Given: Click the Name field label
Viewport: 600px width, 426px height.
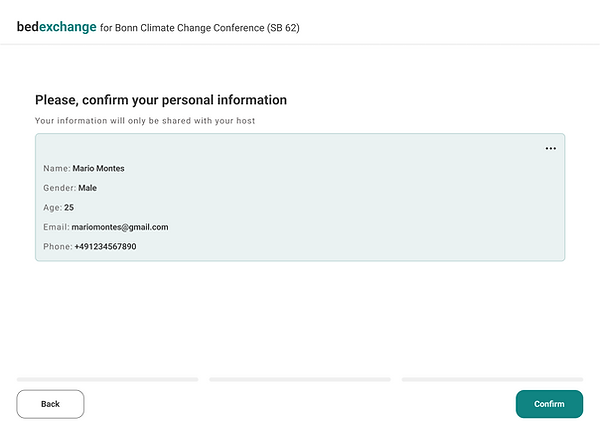Looking at the screenshot, I should 56,169.
